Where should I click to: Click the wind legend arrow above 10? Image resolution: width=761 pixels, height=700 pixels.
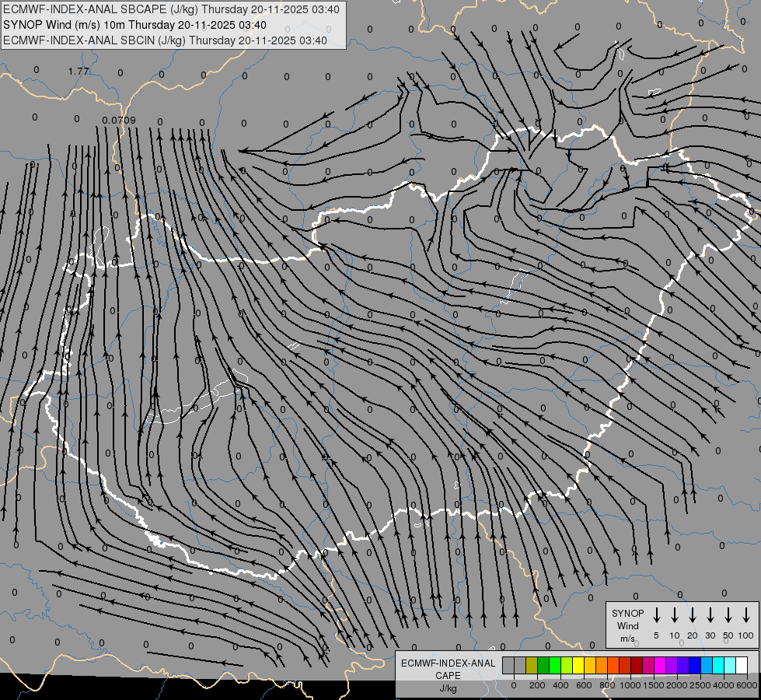(674, 615)
